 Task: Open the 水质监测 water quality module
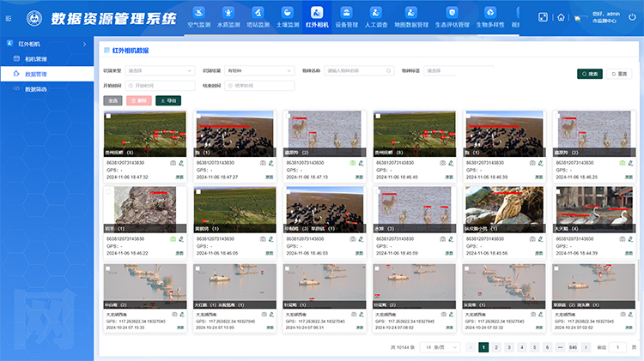pyautogui.click(x=230, y=17)
